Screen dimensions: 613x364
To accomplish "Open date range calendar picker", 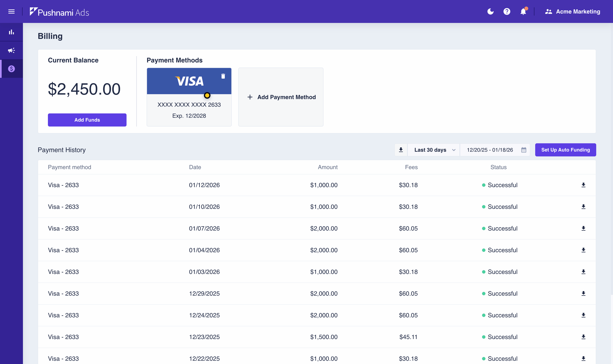I will click(524, 150).
